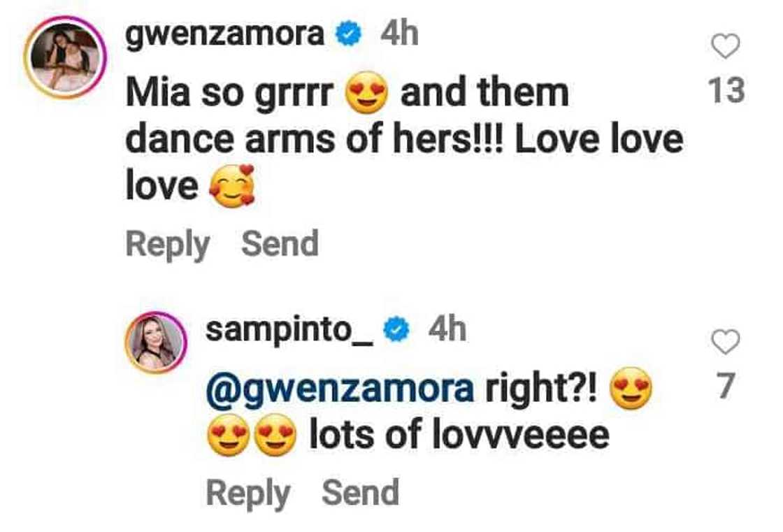
Task: Click the "lots of lovvveeee" comment text
Action: 459,436
